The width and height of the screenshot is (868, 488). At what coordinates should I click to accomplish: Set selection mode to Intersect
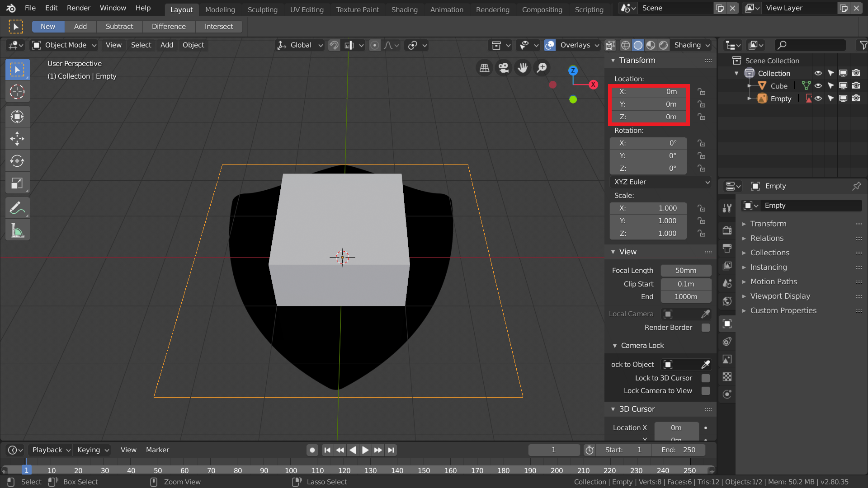click(x=219, y=27)
